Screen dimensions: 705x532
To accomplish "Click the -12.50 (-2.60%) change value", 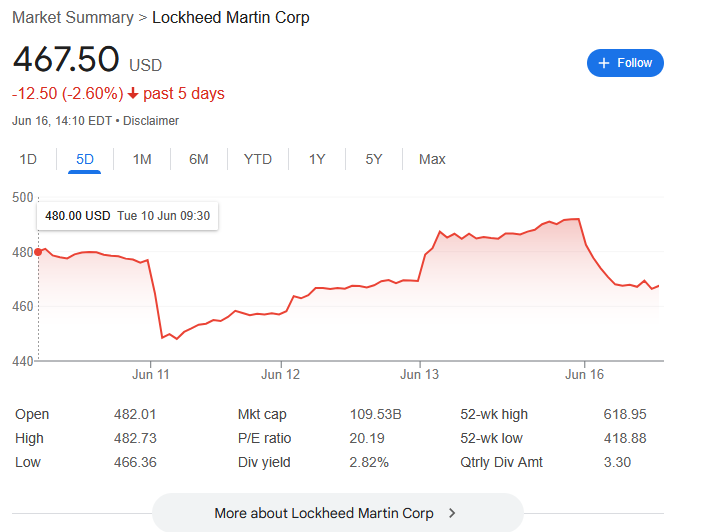I will 67,94.
